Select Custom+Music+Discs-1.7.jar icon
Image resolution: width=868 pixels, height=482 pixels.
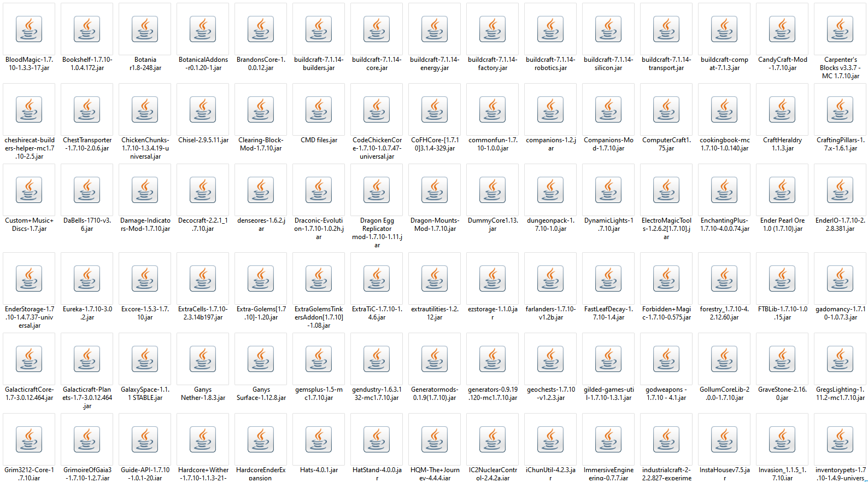tap(29, 190)
